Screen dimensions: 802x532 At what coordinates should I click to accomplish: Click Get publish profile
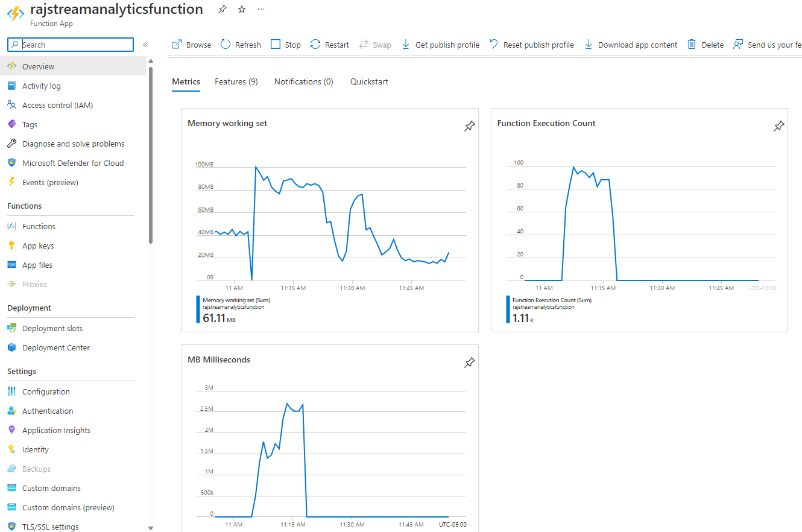[x=440, y=45]
